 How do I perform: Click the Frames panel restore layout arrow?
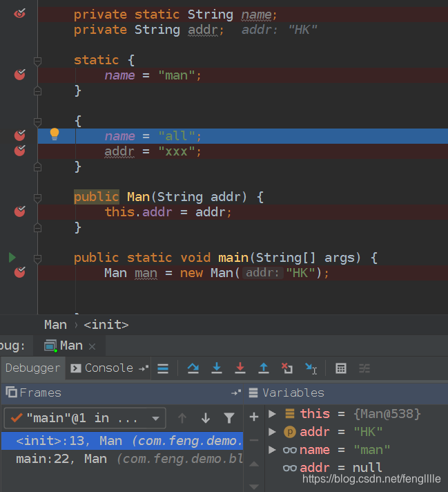coord(236,392)
